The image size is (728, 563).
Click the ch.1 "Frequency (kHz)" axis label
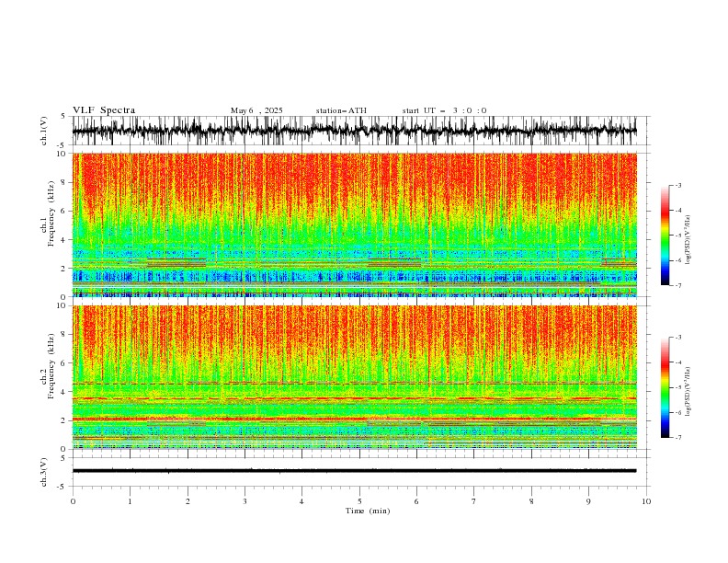click(51, 213)
